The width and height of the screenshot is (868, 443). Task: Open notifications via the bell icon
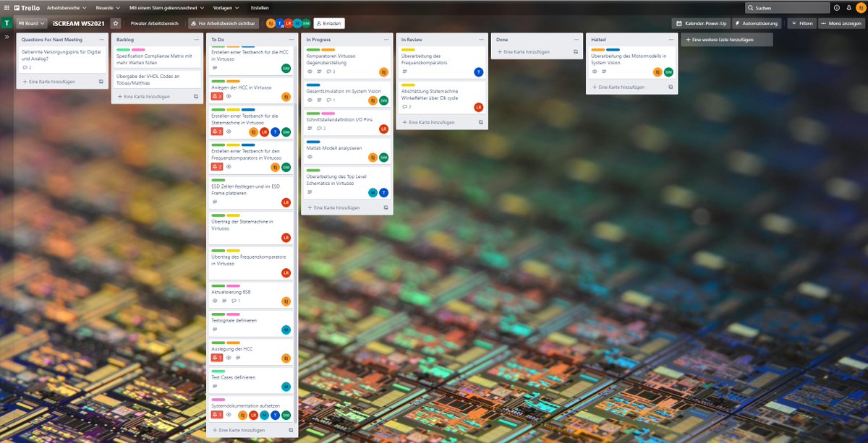click(848, 8)
